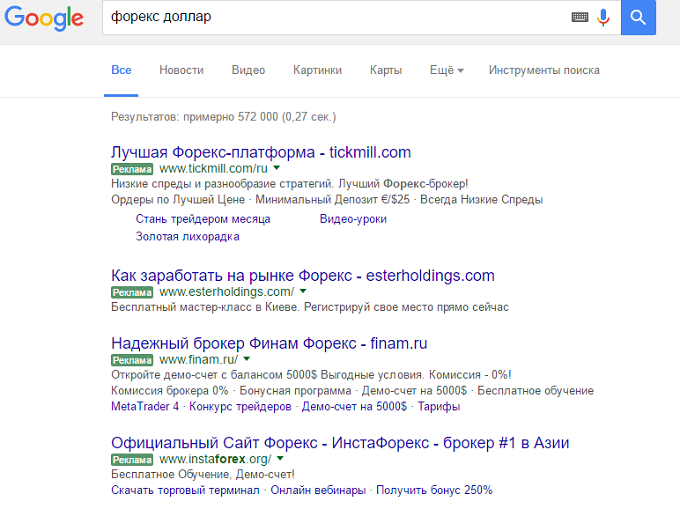The height and width of the screenshot is (509, 680).
Task: Open Как заработать на рынке Форекс result
Action: [x=303, y=275]
